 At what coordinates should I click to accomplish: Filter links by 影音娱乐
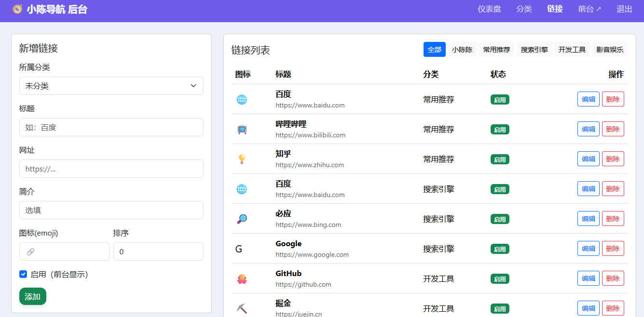610,50
